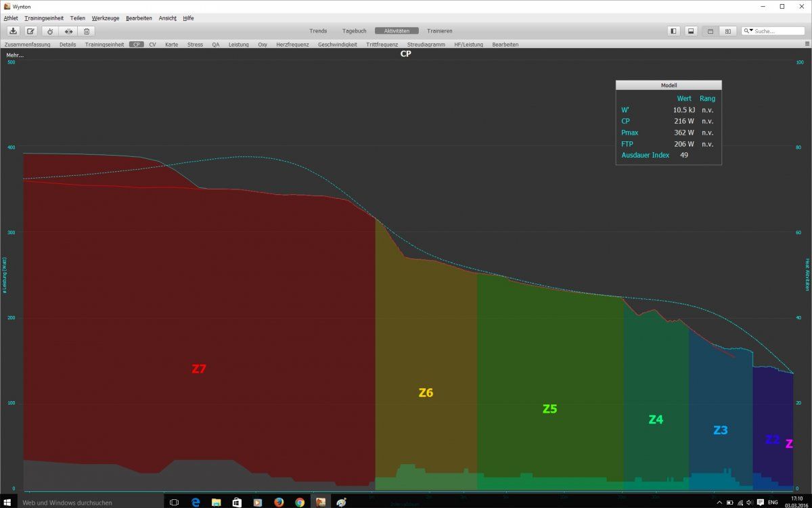Click the stopwatch find-intervals icon
This screenshot has width=812, height=508.
coord(50,31)
